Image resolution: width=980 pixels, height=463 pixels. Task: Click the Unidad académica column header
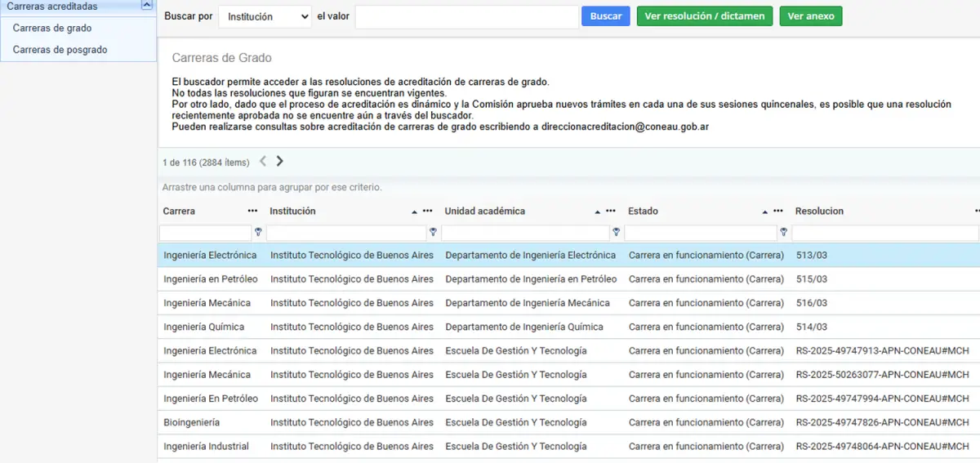click(485, 211)
